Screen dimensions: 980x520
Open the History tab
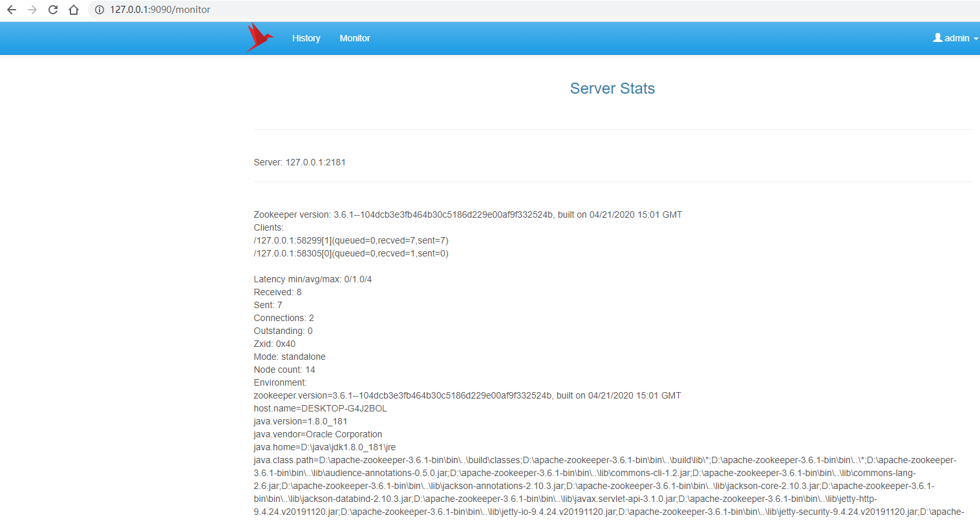(306, 38)
